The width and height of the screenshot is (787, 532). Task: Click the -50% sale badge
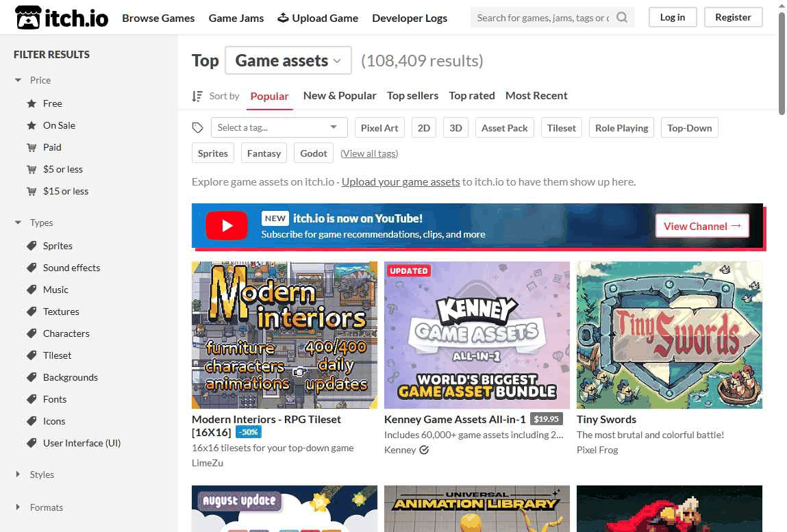pyautogui.click(x=248, y=431)
